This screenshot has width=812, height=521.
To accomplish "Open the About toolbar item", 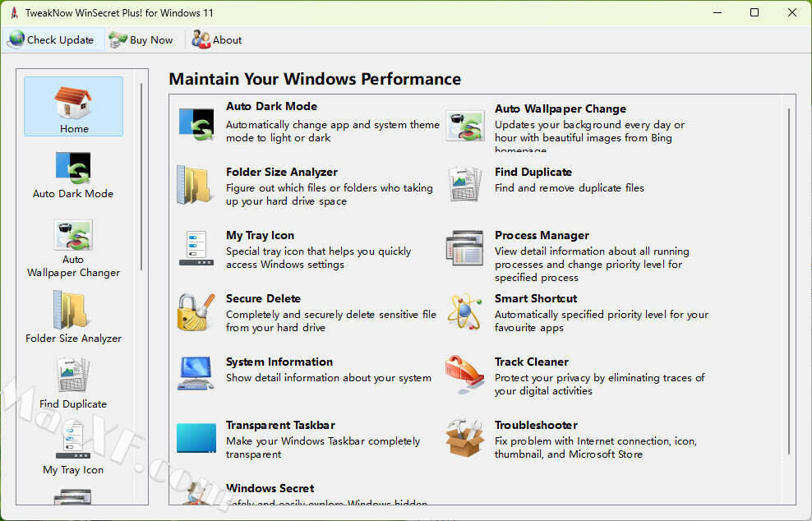I will click(218, 39).
